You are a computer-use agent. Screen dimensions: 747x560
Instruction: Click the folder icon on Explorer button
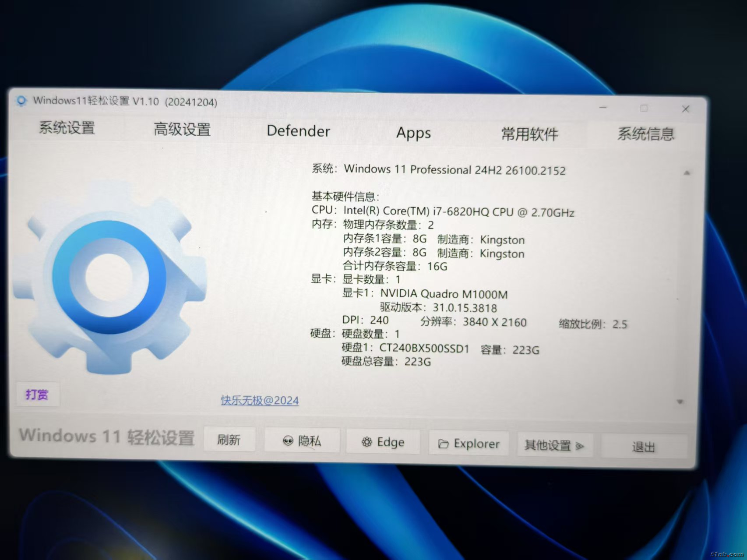(x=443, y=444)
